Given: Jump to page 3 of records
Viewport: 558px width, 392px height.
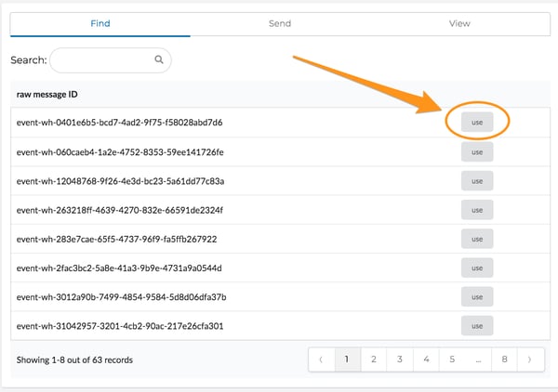Looking at the screenshot, I should [400, 359].
